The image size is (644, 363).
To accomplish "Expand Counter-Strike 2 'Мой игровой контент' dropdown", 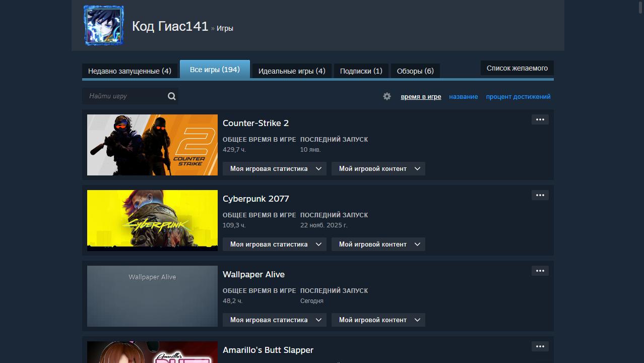I will pos(378,169).
